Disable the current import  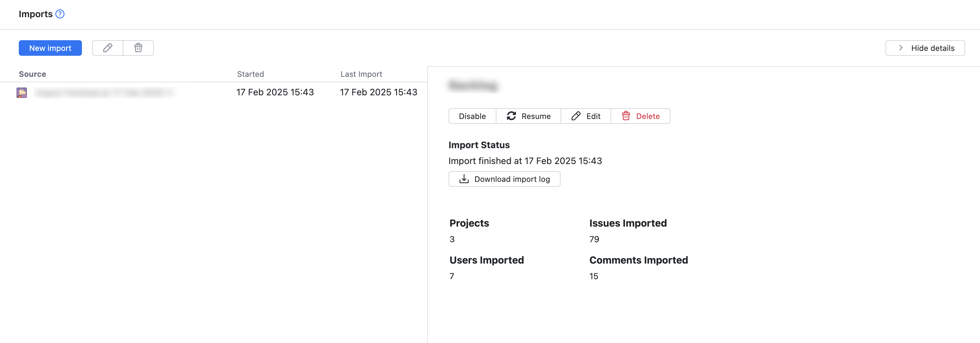click(x=472, y=116)
